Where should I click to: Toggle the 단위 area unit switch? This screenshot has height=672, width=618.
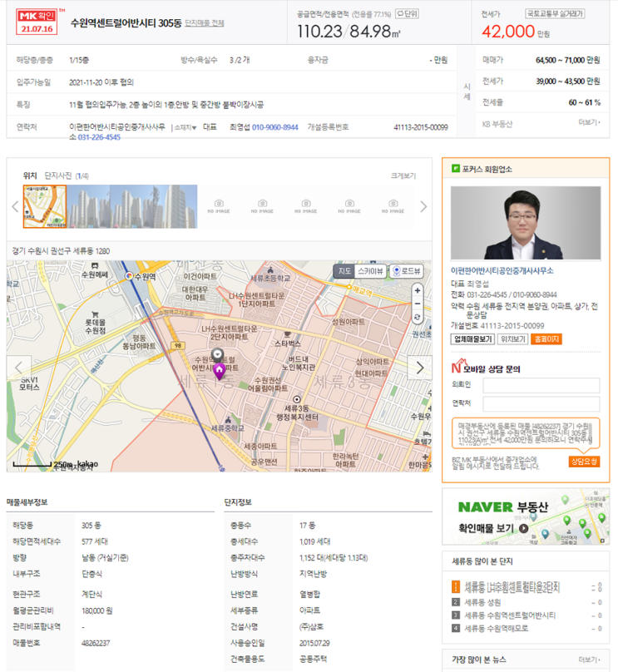coord(407,13)
